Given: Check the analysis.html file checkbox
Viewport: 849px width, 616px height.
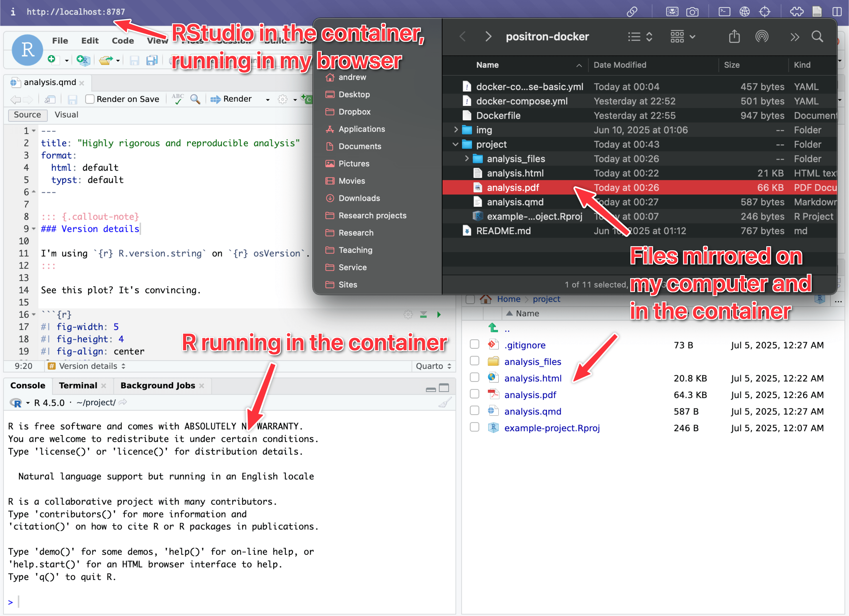Looking at the screenshot, I should pos(474,377).
